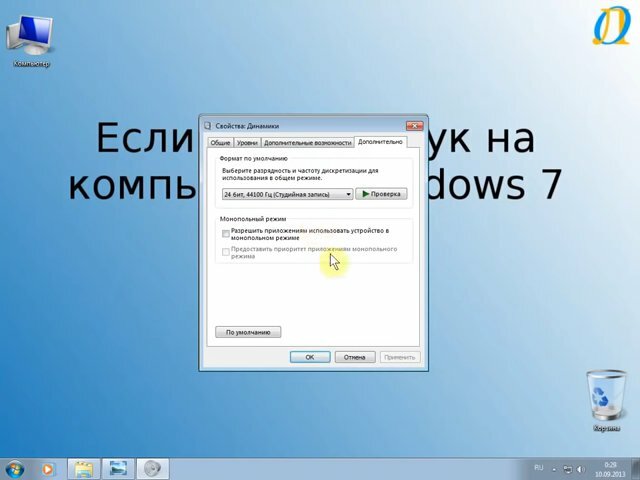The image size is (640, 480).
Task: Switch to the picture viewer taskbar item
Action: tap(118, 469)
